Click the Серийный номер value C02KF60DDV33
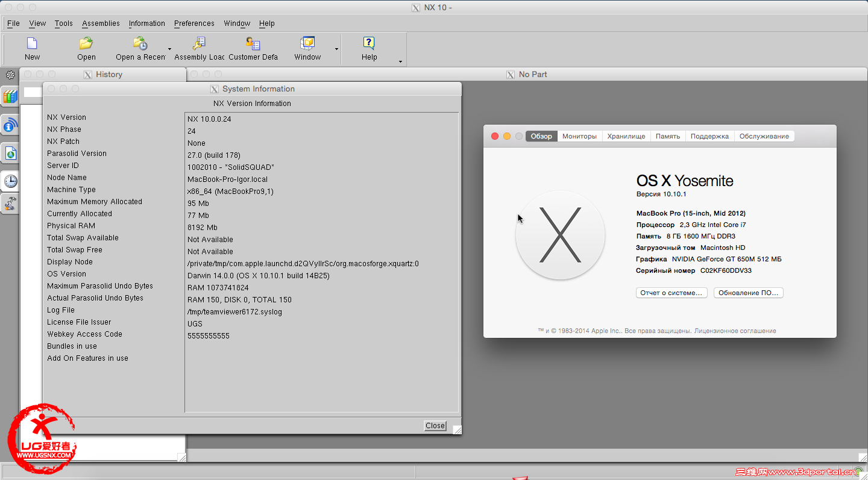 pyautogui.click(x=726, y=271)
